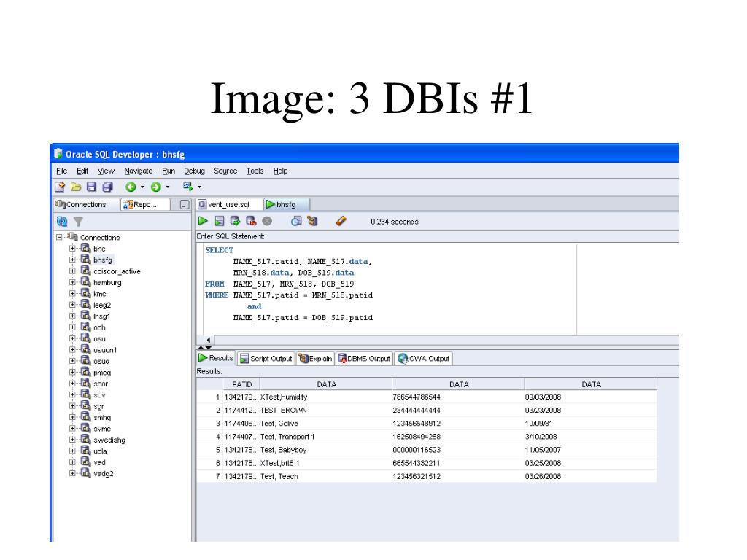Select the Script Output tab
747x560 pixels.
(x=266, y=359)
